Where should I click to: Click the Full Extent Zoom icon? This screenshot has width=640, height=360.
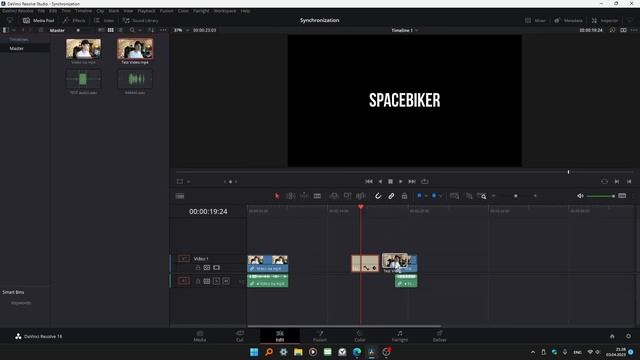pos(454,196)
